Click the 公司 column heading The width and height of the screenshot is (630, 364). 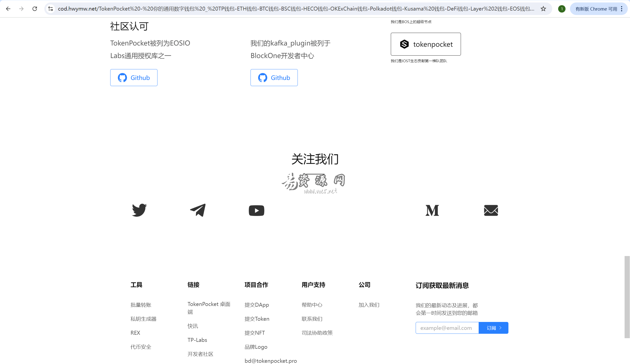coord(364,285)
